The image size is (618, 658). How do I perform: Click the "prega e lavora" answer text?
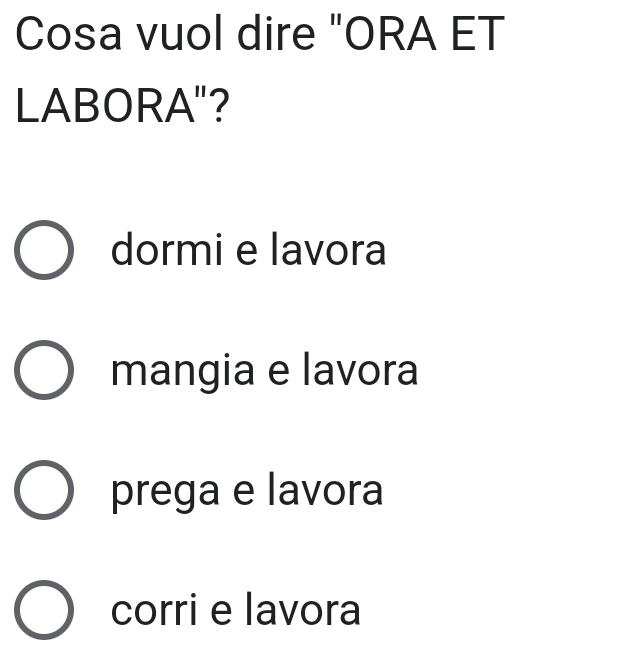pos(247,491)
